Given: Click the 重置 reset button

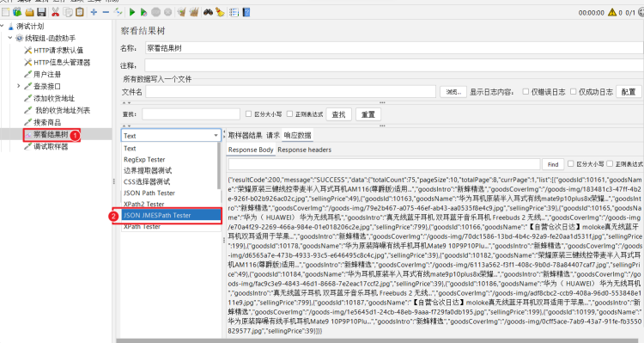Looking at the screenshot, I should coord(368,114).
